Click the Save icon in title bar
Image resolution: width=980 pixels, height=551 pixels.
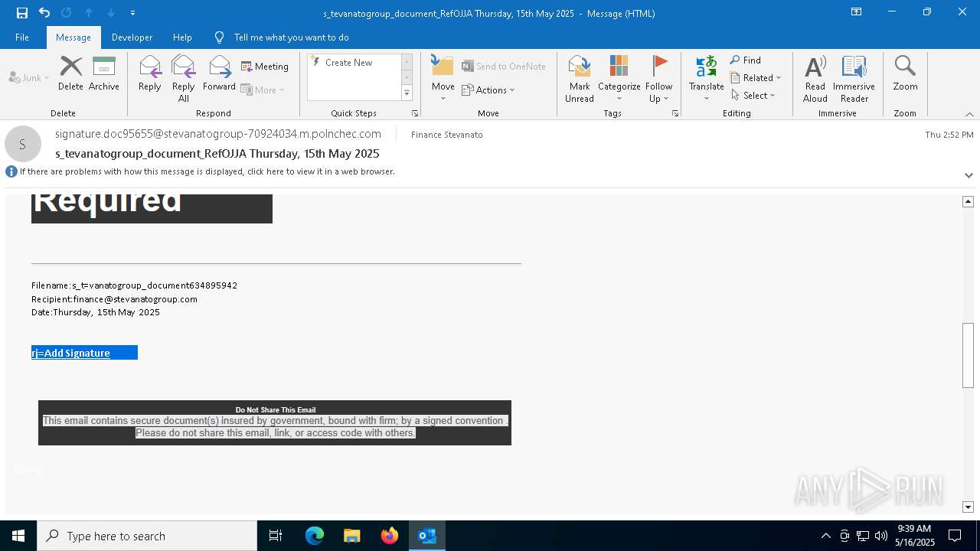coord(21,12)
